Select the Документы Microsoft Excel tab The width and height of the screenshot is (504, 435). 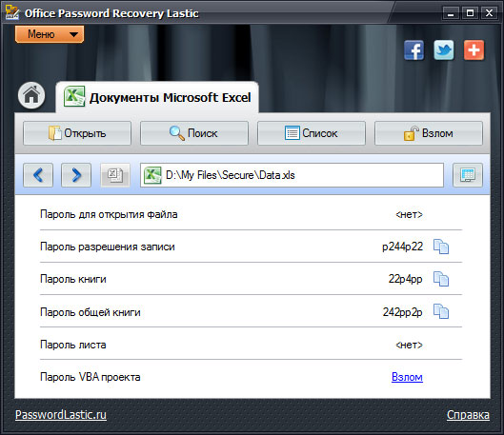point(157,97)
